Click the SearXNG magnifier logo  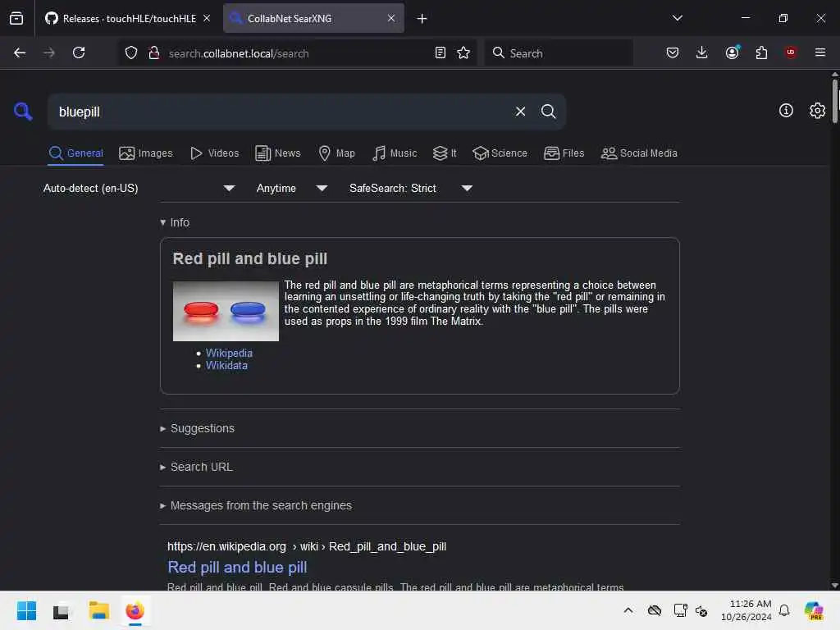(22, 112)
